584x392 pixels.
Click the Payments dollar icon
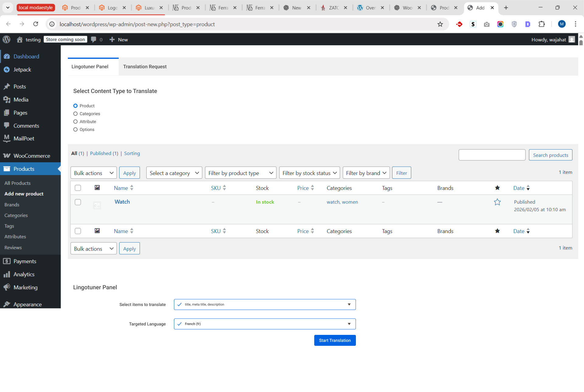[x=7, y=261]
